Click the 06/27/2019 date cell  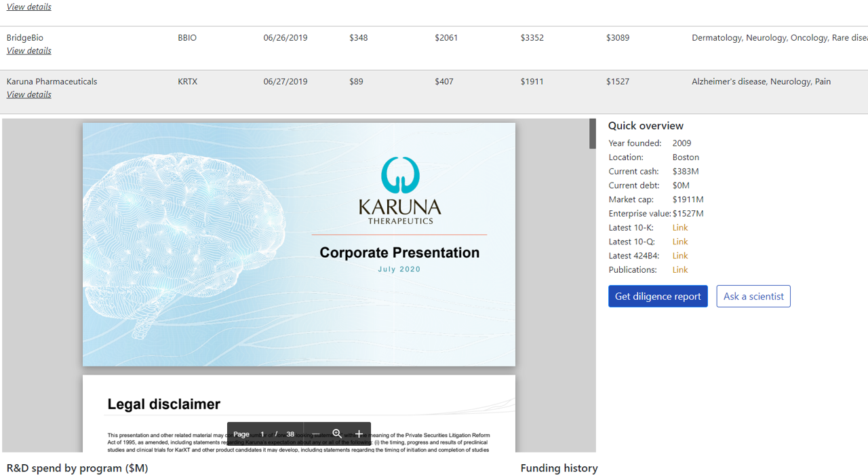(285, 81)
